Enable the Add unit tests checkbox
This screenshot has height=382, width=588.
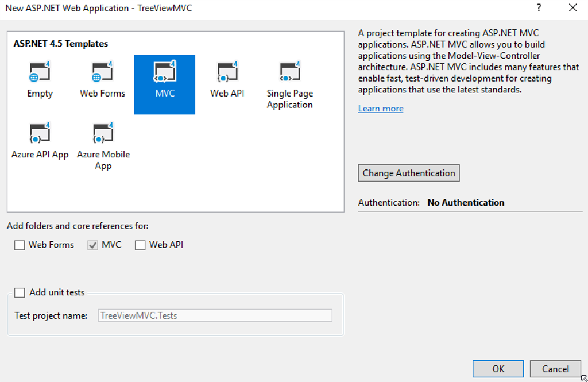tap(20, 292)
